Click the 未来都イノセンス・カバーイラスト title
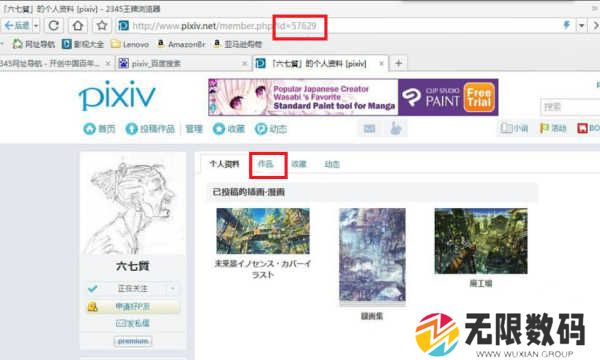 coord(263,269)
